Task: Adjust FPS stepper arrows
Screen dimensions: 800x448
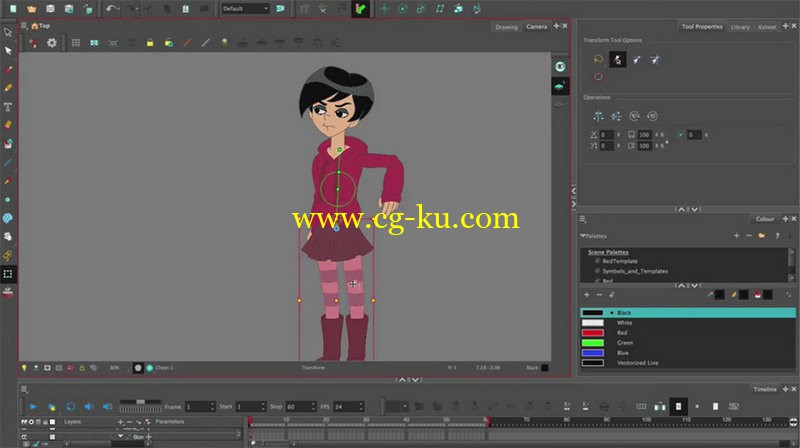Action: click(361, 407)
